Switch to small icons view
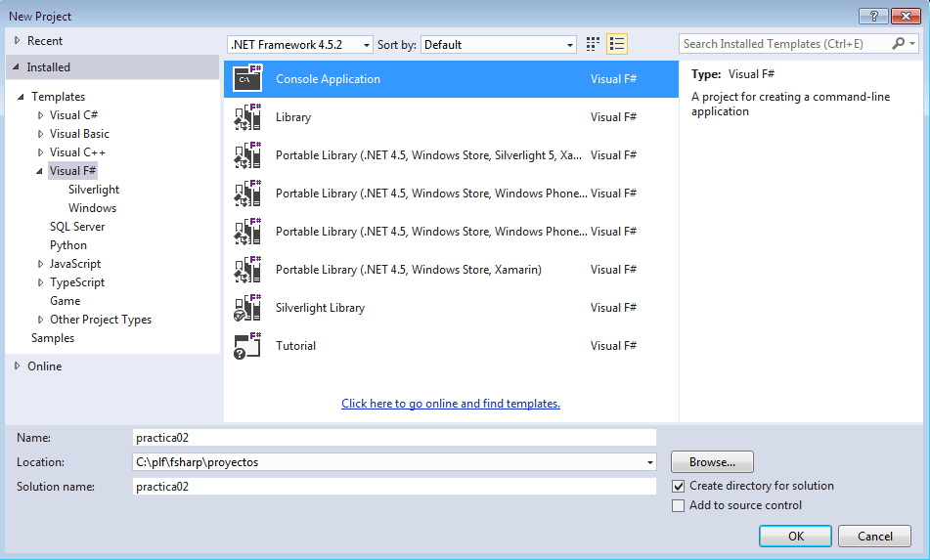Screen dimensions: 930x560 (x=593, y=44)
